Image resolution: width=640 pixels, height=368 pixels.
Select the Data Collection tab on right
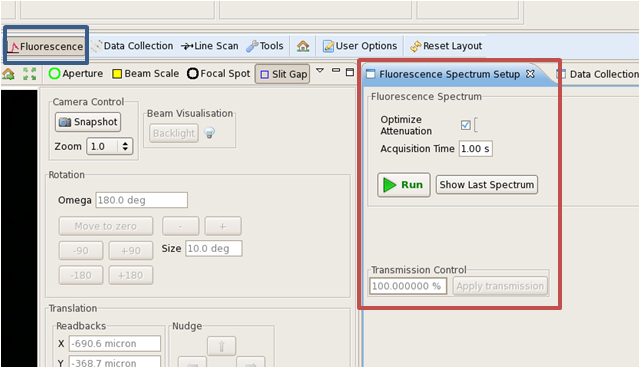click(598, 74)
